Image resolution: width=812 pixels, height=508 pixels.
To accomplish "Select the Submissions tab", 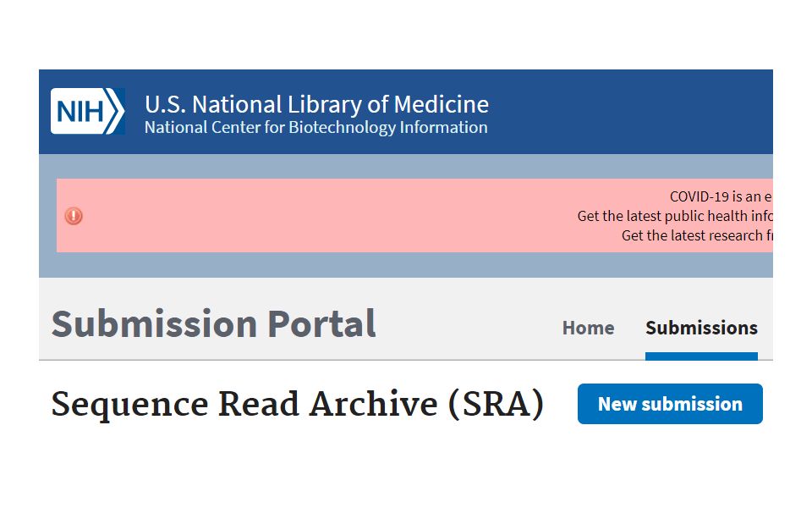I will (701, 328).
